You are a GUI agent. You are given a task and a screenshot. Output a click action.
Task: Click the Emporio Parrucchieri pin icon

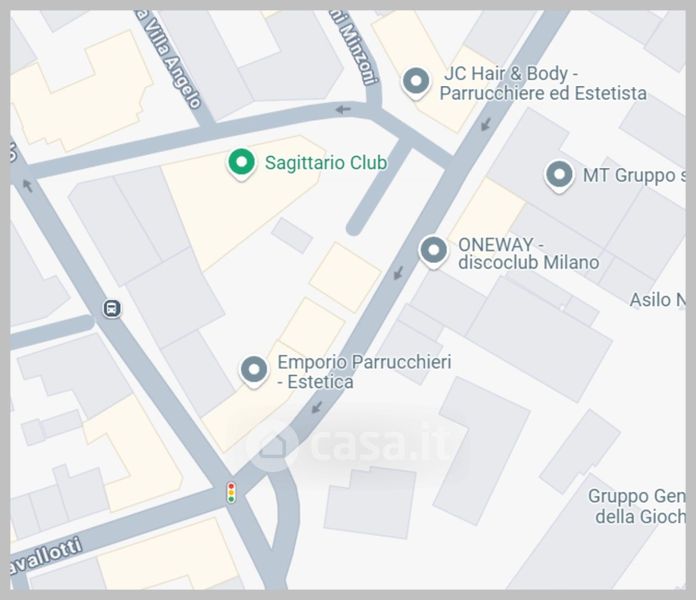pyautogui.click(x=254, y=371)
